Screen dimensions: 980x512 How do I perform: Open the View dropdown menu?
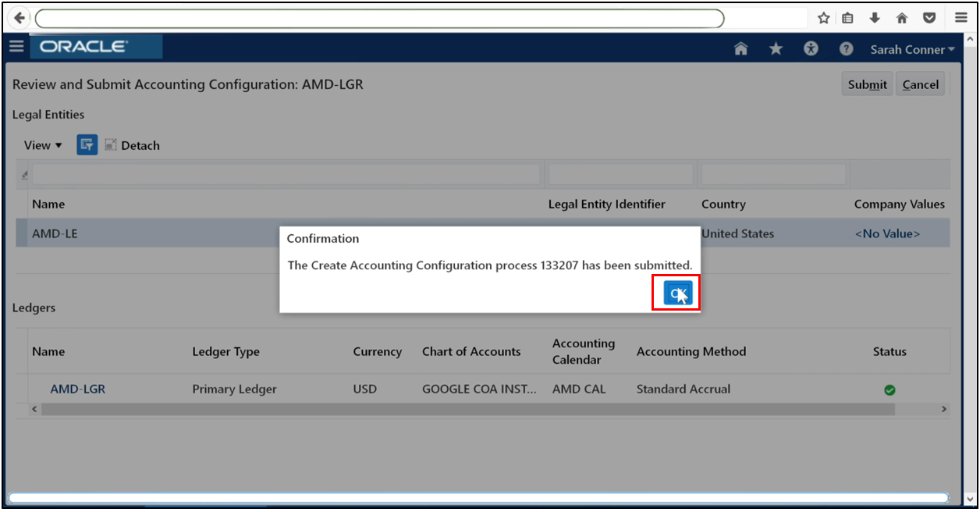pyautogui.click(x=42, y=145)
